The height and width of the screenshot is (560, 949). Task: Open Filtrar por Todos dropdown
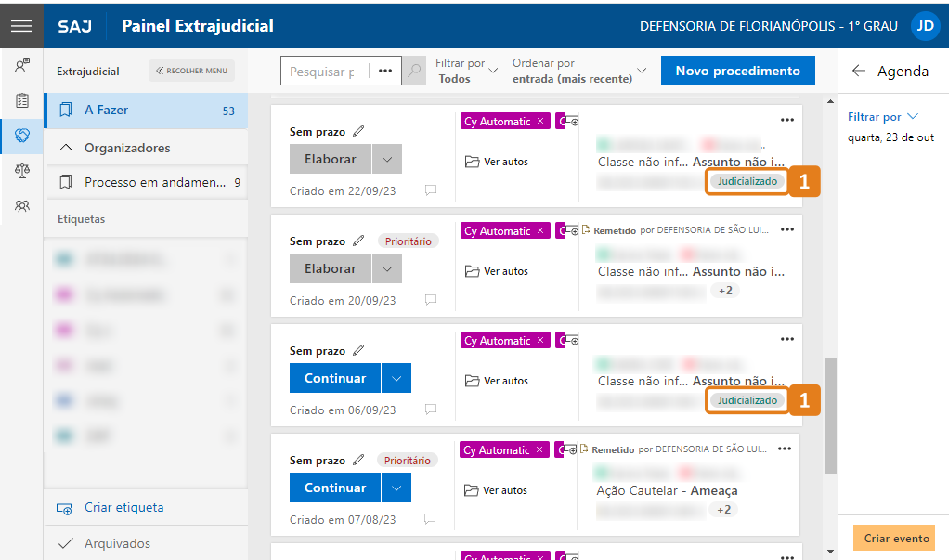[x=467, y=71]
